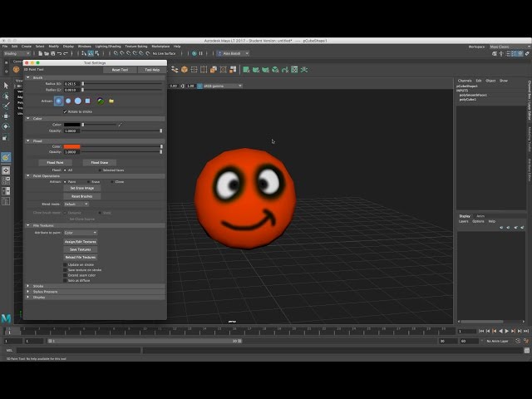Click the Radius (U) value field
The height and width of the screenshot is (399, 532).
click(x=71, y=84)
